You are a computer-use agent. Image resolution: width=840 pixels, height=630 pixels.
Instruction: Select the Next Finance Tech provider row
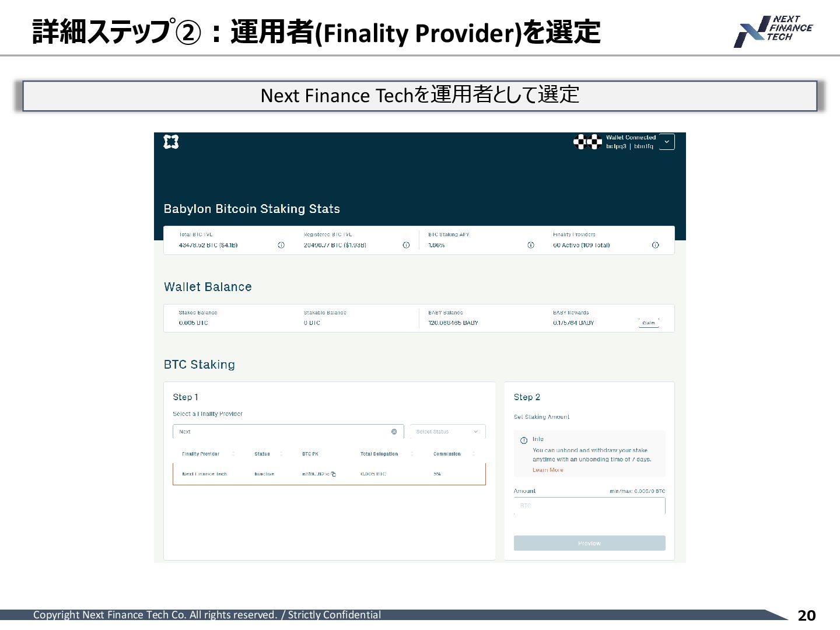(329, 474)
